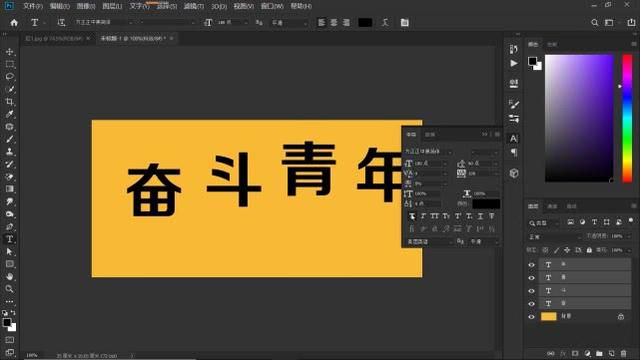Toggle Character and Paragraph panels in options bar
This screenshot has height=360, width=640.
point(404,22)
